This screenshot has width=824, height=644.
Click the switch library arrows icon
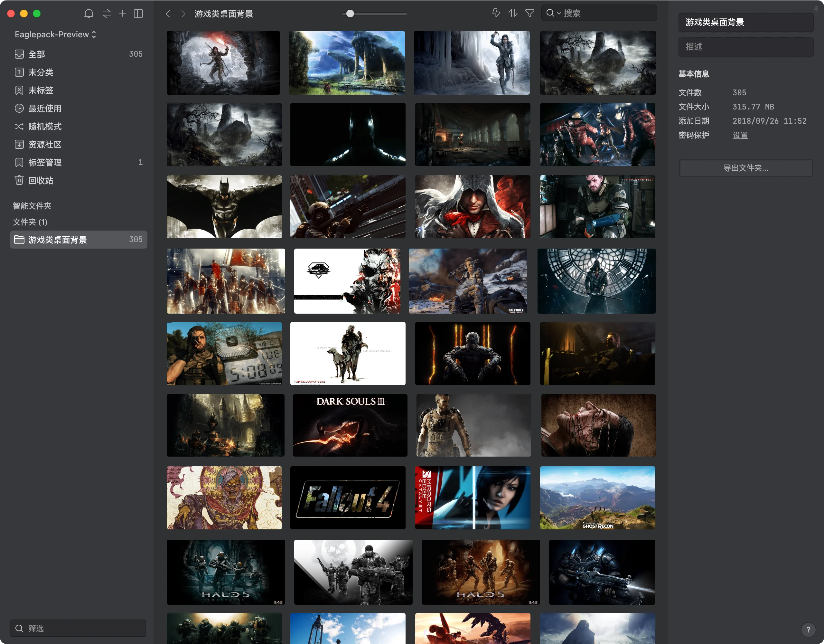(107, 14)
